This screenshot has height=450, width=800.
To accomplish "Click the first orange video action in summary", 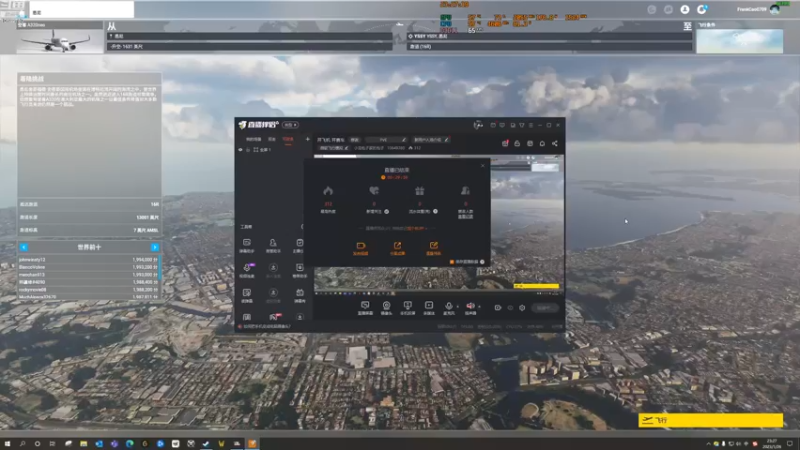I will [361, 248].
